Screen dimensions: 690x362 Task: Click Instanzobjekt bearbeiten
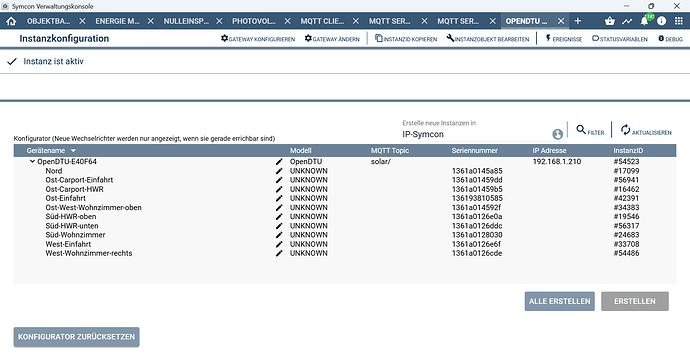(x=488, y=39)
